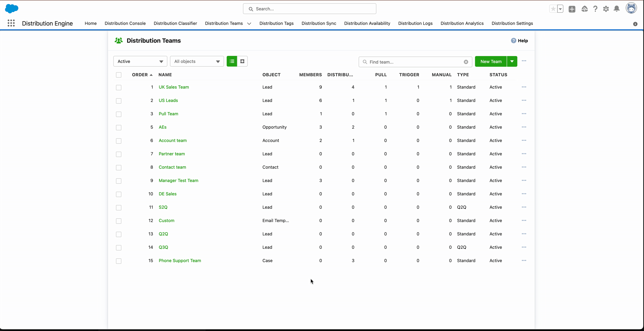
Task: Check the US Leads row checkbox
Action: point(119,101)
